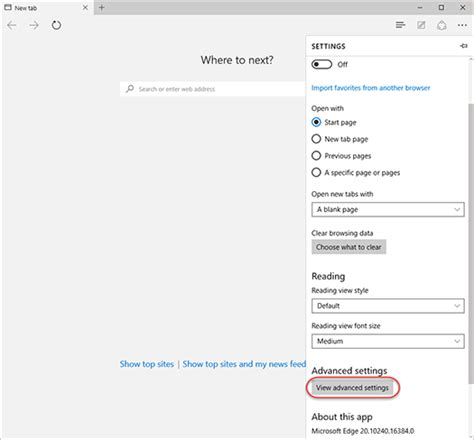
Task: Close the browser window
Action: pyautogui.click(x=463, y=7)
